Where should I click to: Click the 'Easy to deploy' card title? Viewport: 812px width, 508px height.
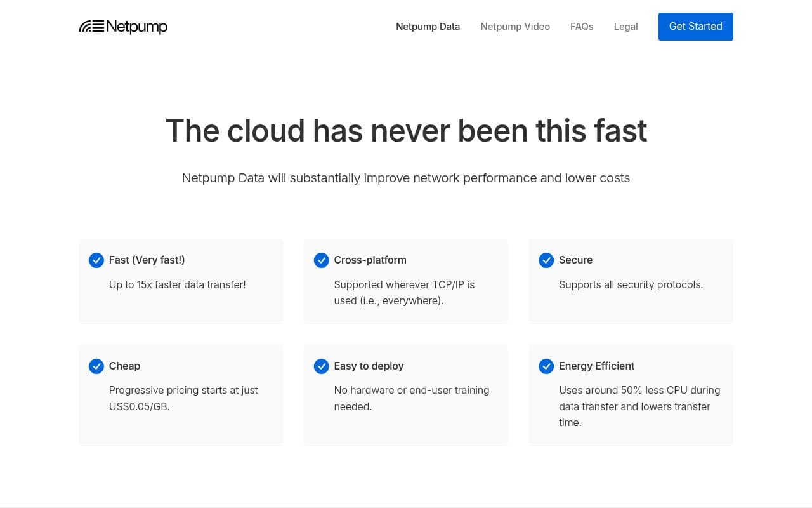[x=369, y=366]
